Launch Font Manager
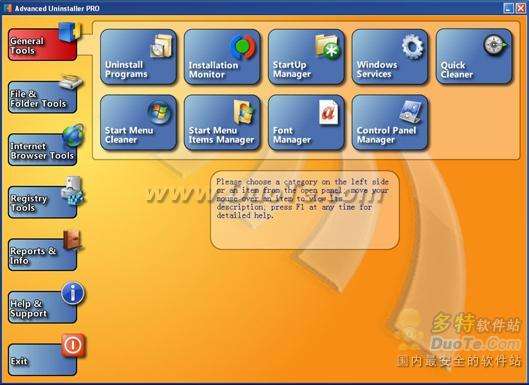This screenshot has height=385, width=529. point(306,122)
